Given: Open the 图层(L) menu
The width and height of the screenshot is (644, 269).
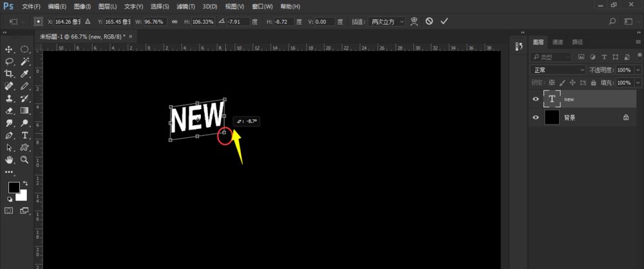Looking at the screenshot, I should 108,6.
